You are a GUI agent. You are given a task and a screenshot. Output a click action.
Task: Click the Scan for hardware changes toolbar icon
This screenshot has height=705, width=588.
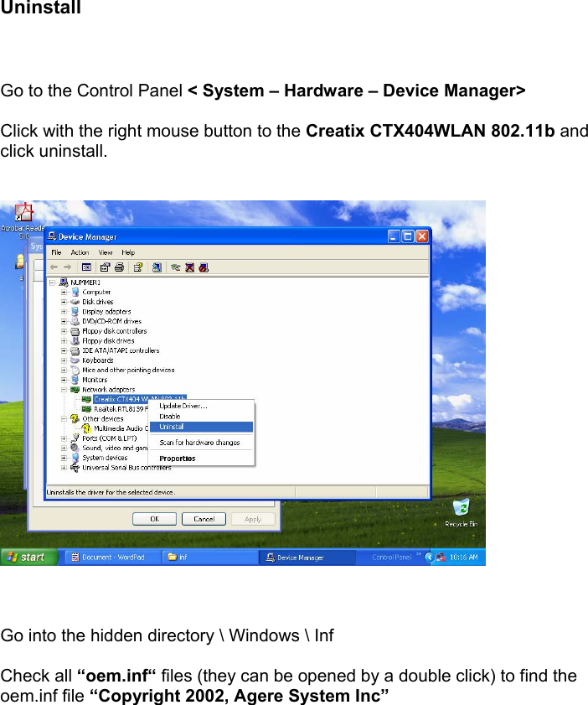coord(157,267)
